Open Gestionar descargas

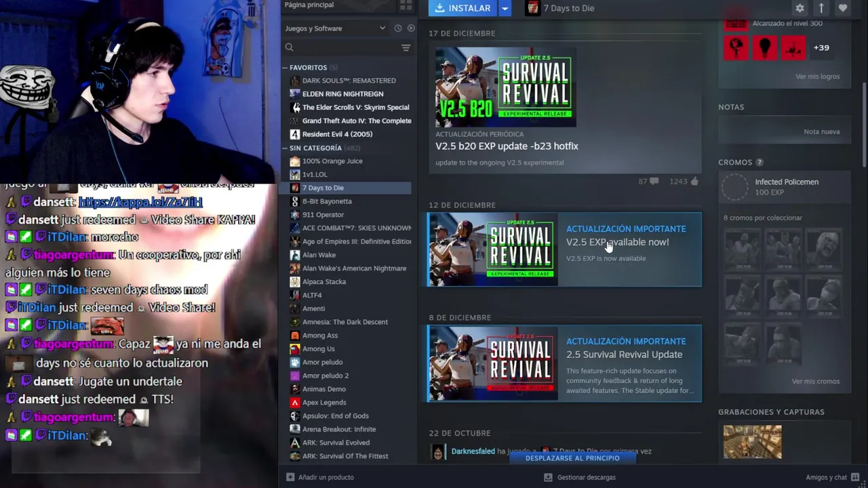point(580,477)
